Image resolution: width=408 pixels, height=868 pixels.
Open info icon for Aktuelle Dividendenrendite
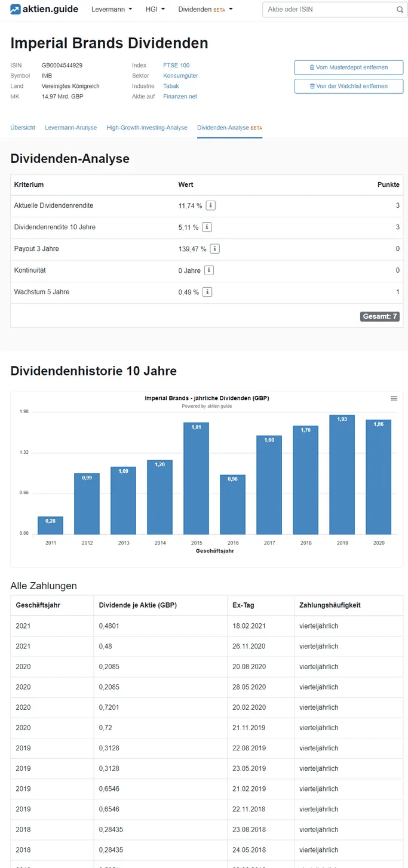click(211, 205)
